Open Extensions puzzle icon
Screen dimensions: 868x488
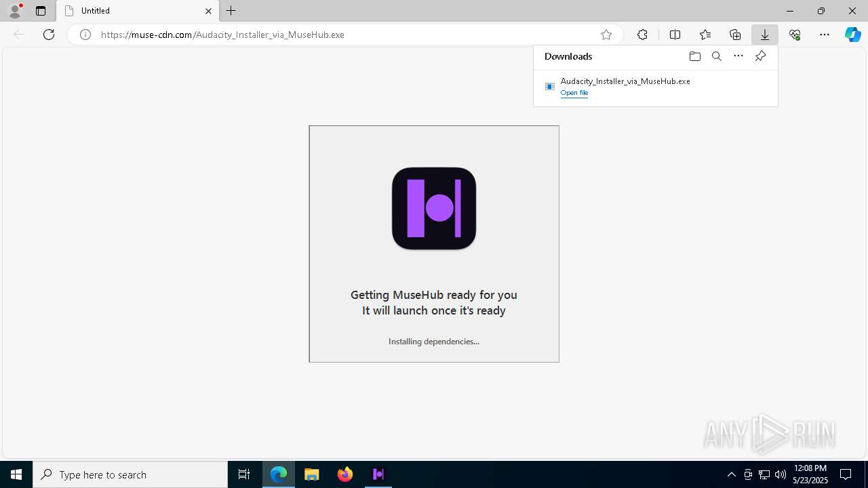[642, 35]
